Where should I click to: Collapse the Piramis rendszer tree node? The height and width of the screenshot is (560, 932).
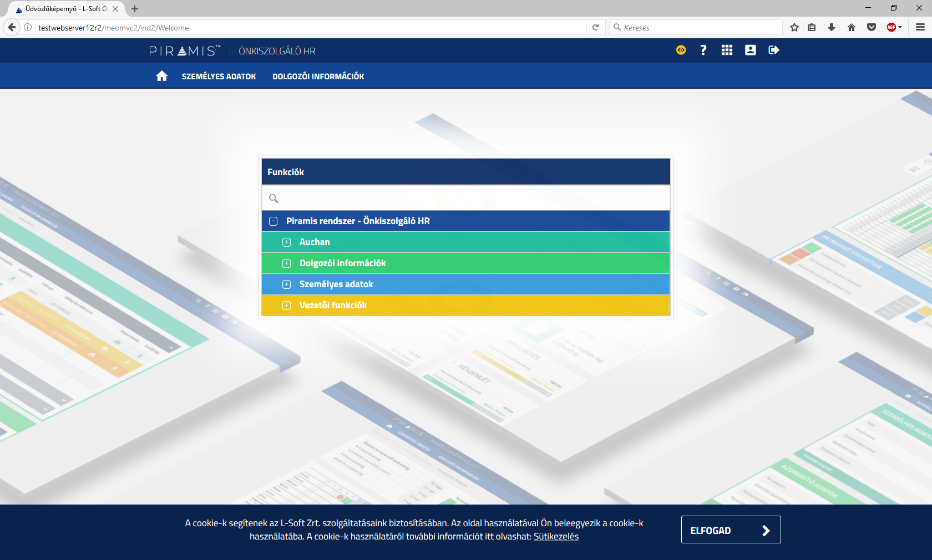pyautogui.click(x=273, y=221)
